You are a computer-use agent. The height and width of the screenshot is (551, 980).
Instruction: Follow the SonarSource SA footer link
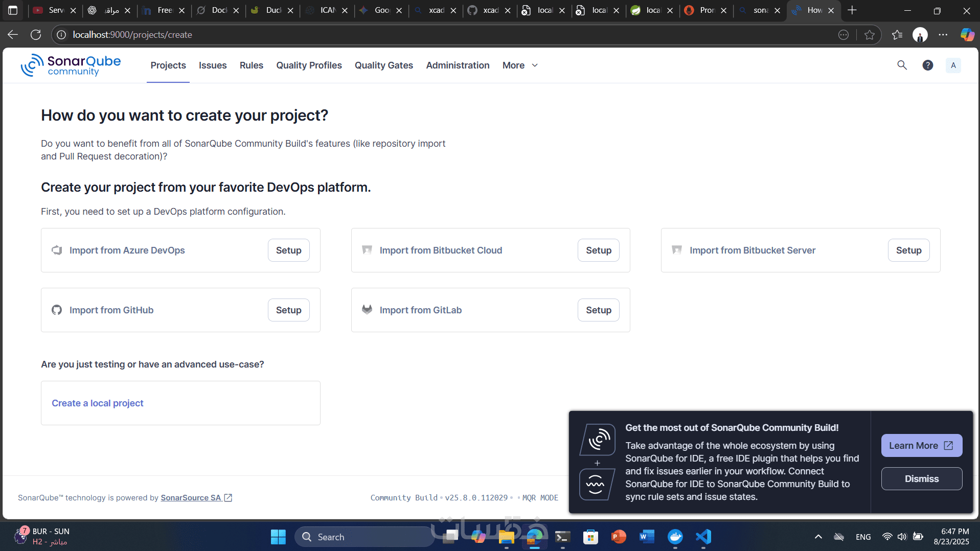pyautogui.click(x=191, y=498)
